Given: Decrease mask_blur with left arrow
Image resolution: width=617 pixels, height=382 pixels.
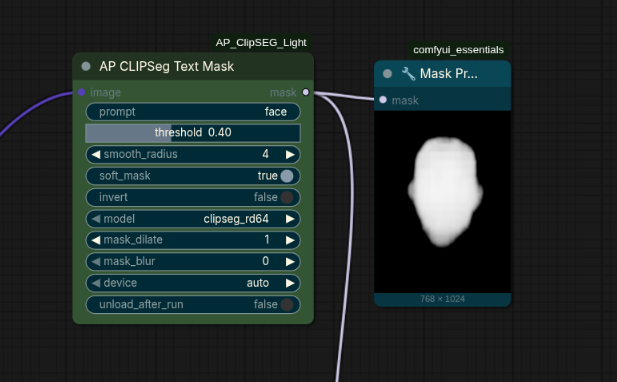Looking at the screenshot, I should [96, 261].
